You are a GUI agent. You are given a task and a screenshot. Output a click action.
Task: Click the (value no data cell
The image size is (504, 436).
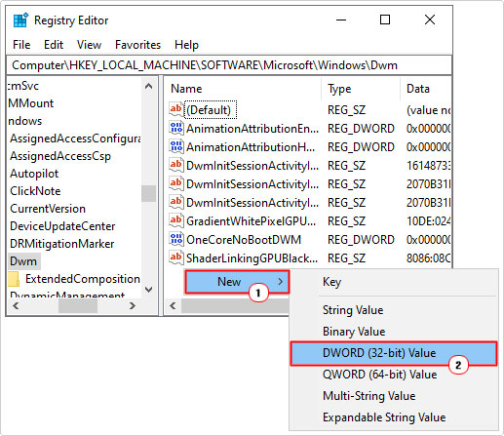coord(428,110)
